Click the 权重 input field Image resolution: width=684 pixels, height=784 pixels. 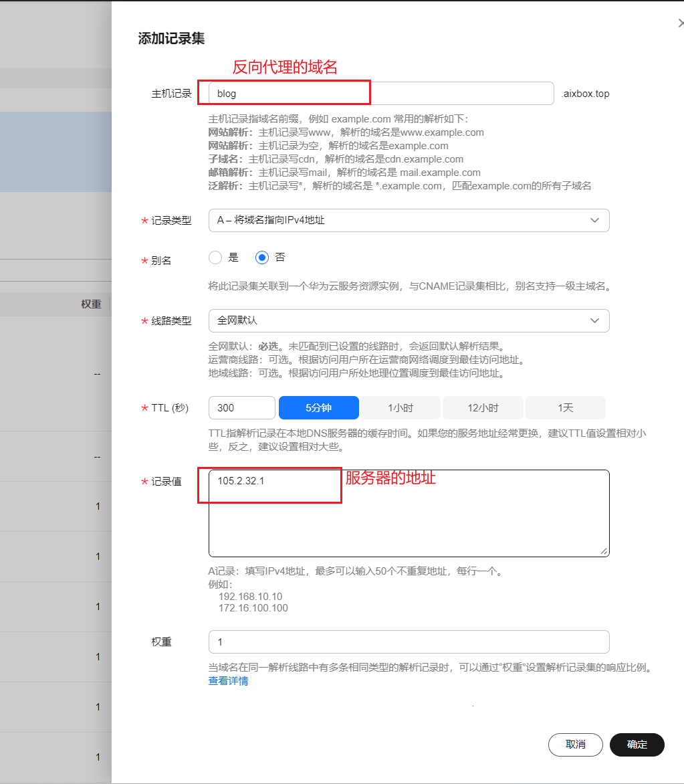tap(409, 642)
